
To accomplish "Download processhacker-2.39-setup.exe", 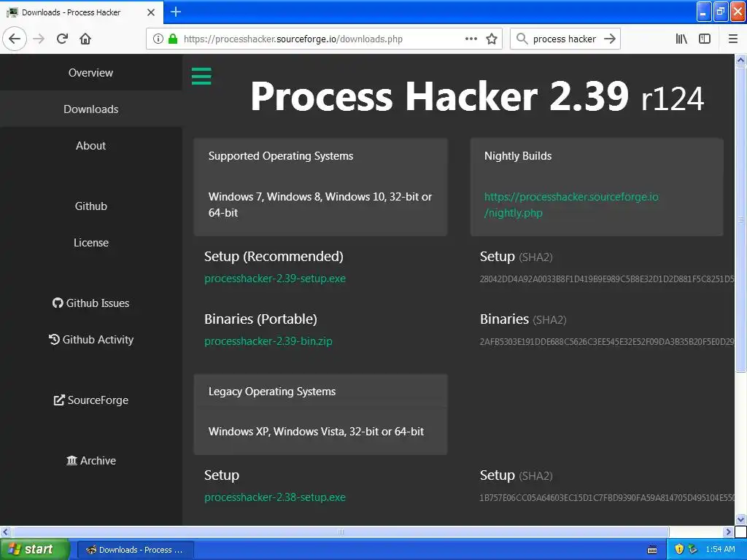I will [275, 279].
